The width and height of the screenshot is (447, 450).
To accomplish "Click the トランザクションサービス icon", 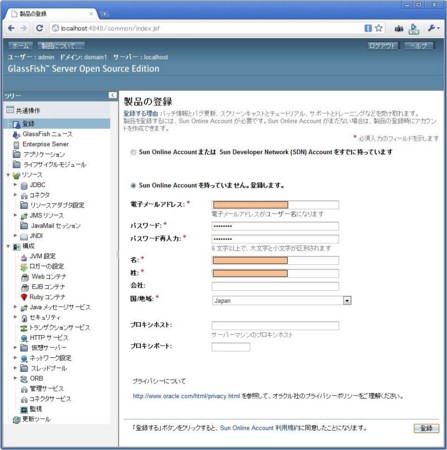I will point(24,328).
